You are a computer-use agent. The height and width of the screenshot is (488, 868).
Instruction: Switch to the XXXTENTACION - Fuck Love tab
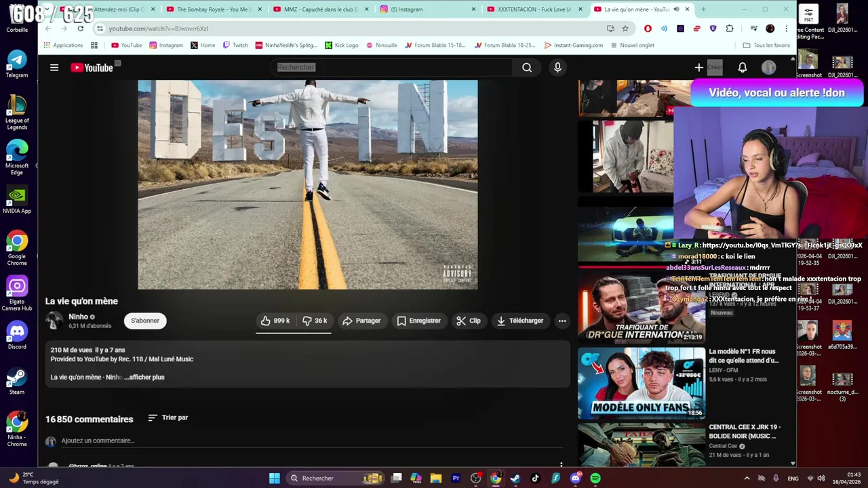click(x=535, y=9)
